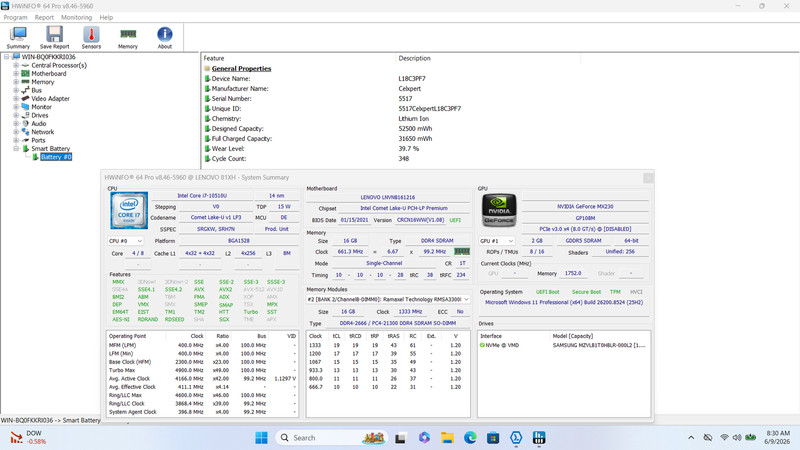Open Copilot from the taskbar
This screenshot has height=450, width=800.
(424, 438)
